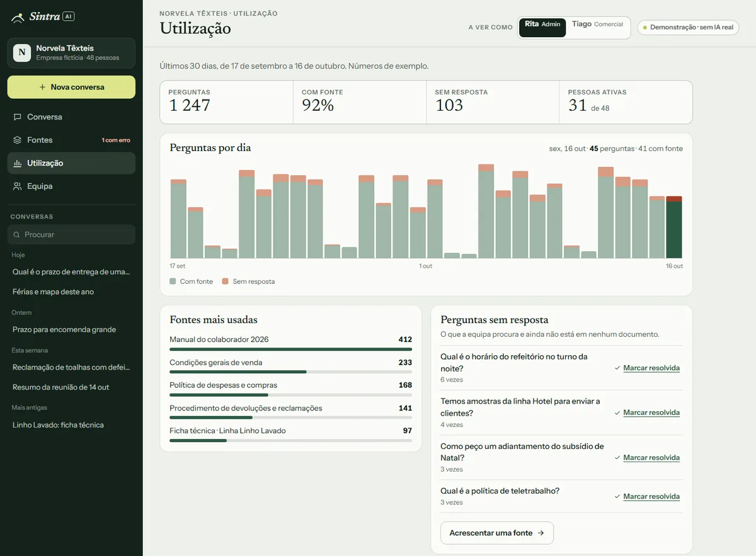This screenshot has height=556, width=756.
Task: Switch the view to Rita Admin
Action: [x=542, y=28]
